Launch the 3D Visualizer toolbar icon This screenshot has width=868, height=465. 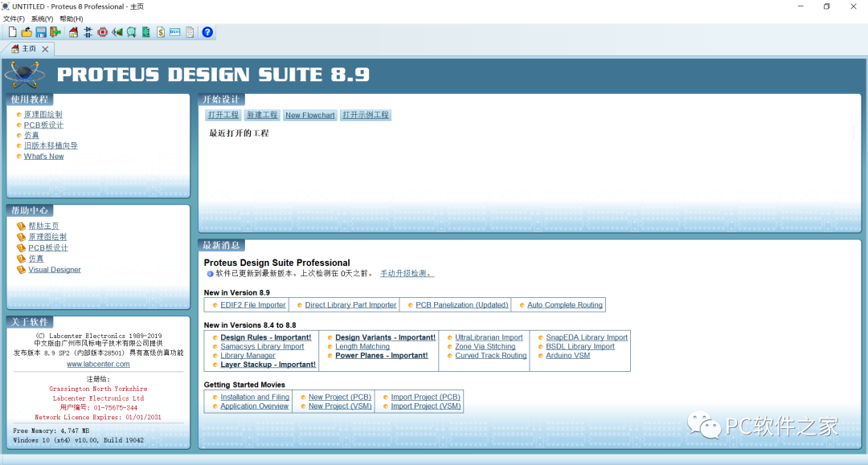pyautogui.click(x=117, y=32)
